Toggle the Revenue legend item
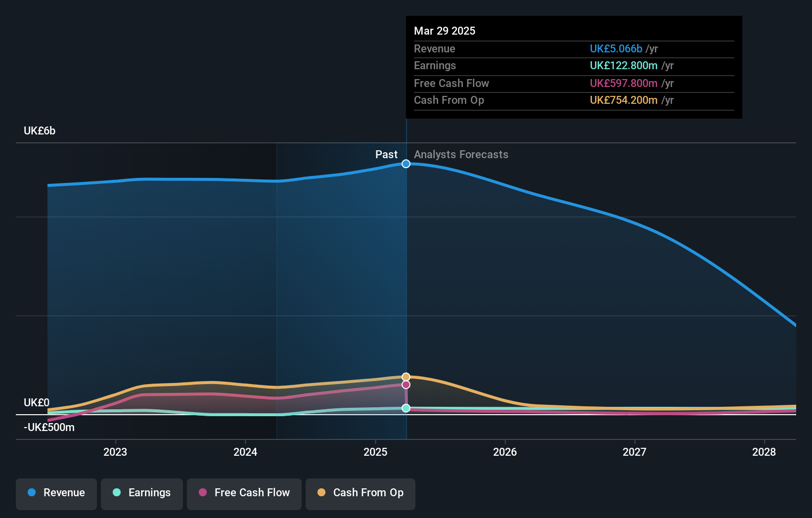 pyautogui.click(x=56, y=493)
